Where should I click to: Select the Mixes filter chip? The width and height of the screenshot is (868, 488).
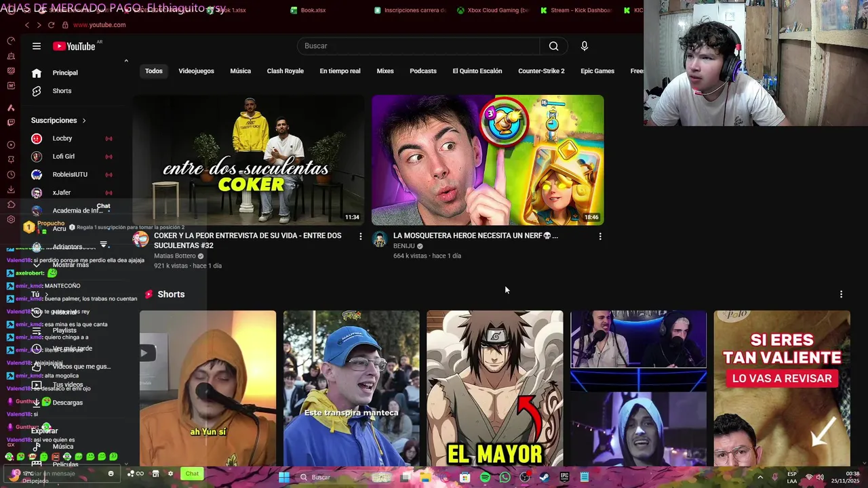pyautogui.click(x=385, y=71)
